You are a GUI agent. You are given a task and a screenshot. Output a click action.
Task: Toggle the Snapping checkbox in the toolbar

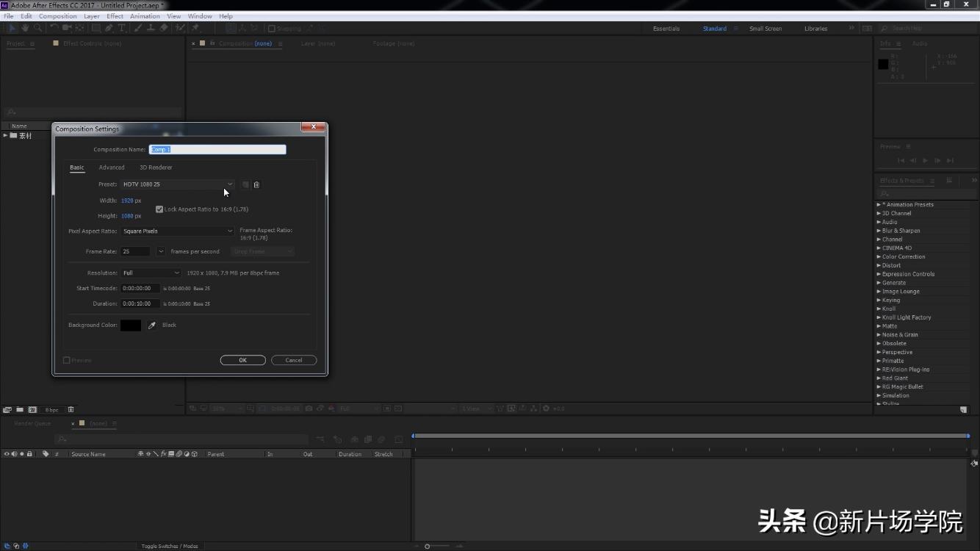coord(271,29)
